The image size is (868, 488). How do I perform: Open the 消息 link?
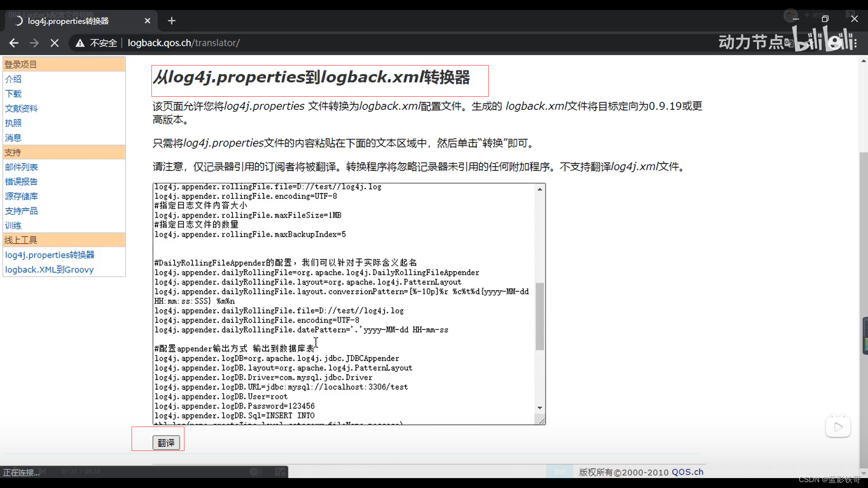pyautogui.click(x=13, y=138)
